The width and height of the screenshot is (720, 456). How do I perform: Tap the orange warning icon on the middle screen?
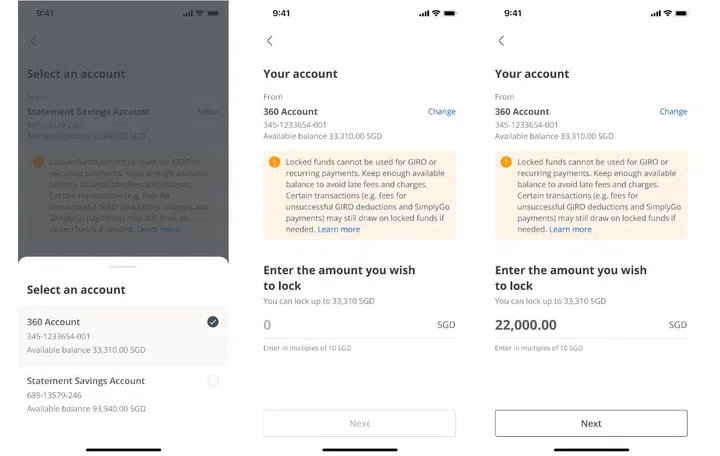(x=274, y=162)
